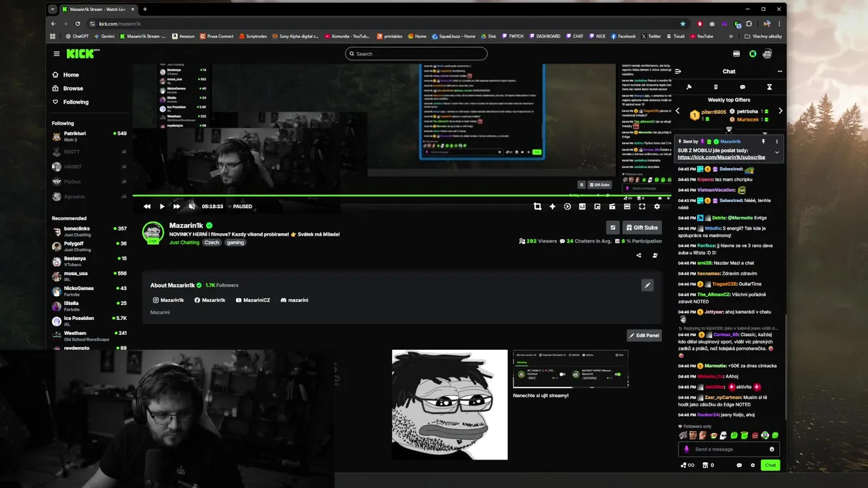
Task: Toggle fullscreen in player
Action: point(642,206)
